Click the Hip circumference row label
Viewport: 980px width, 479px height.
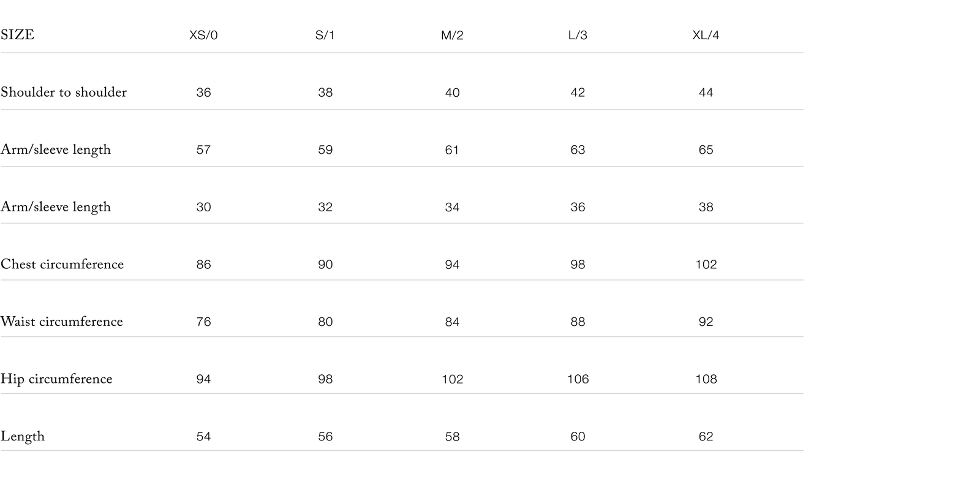(x=56, y=379)
